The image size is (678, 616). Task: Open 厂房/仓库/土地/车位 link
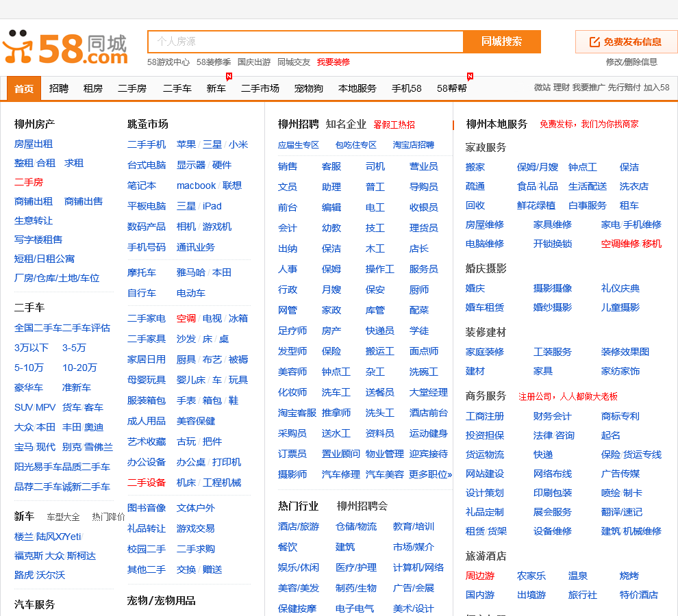pyautogui.click(x=57, y=278)
